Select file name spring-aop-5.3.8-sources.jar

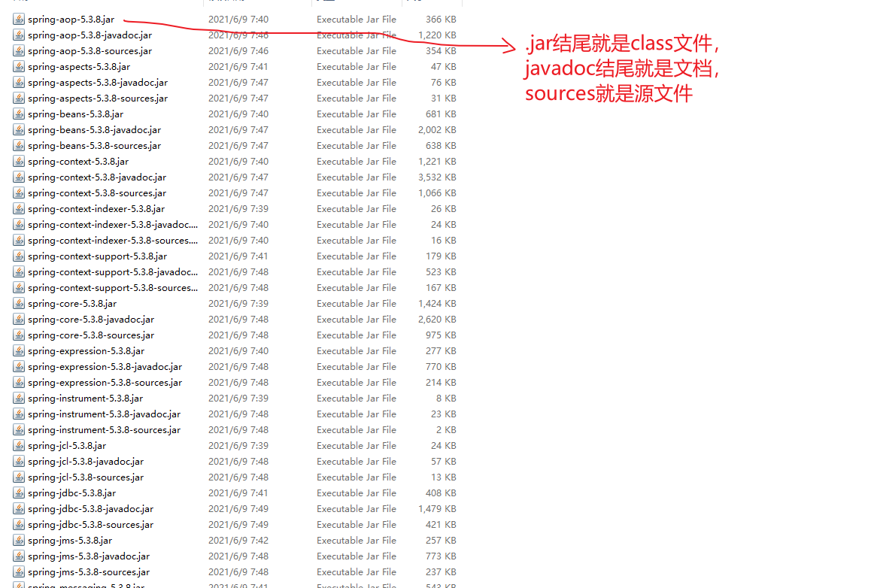coord(90,50)
